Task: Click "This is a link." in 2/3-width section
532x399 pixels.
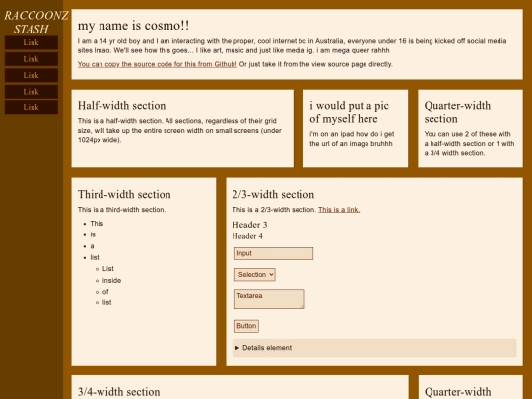Action: (339, 210)
